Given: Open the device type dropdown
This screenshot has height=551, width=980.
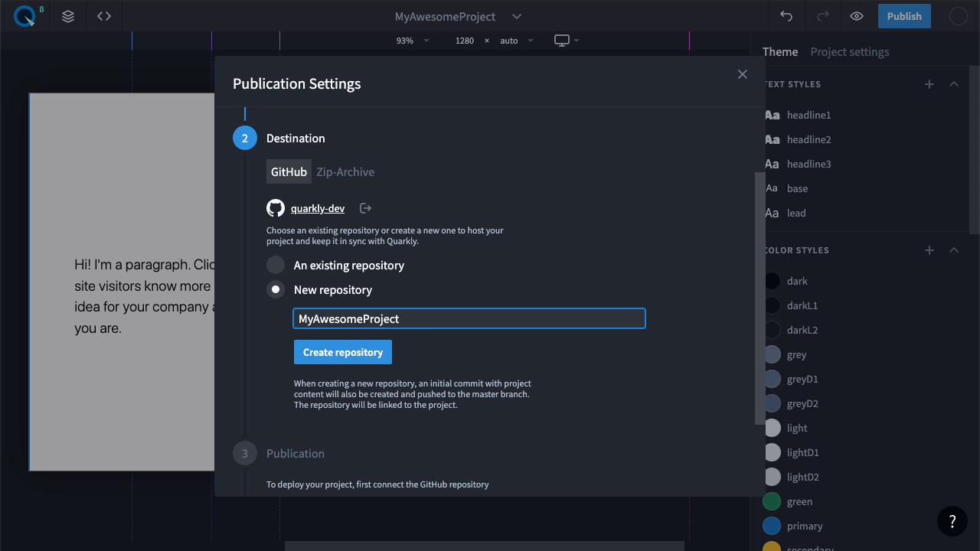Looking at the screenshot, I should point(567,41).
